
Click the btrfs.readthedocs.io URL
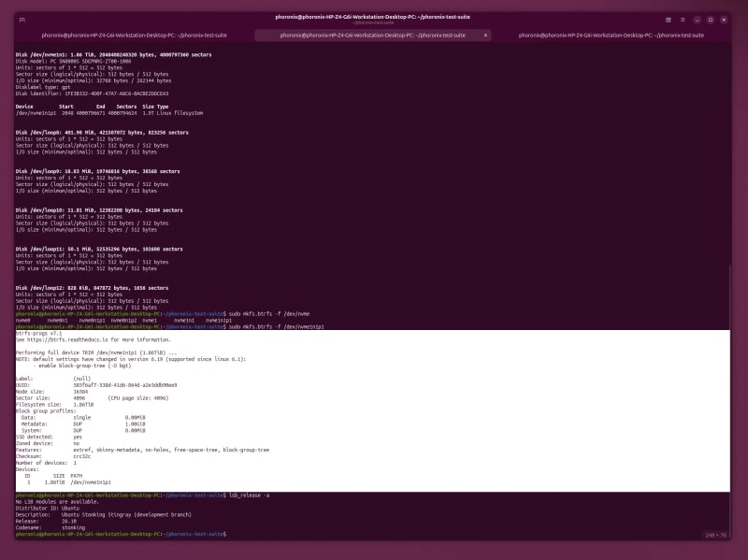pos(68,339)
